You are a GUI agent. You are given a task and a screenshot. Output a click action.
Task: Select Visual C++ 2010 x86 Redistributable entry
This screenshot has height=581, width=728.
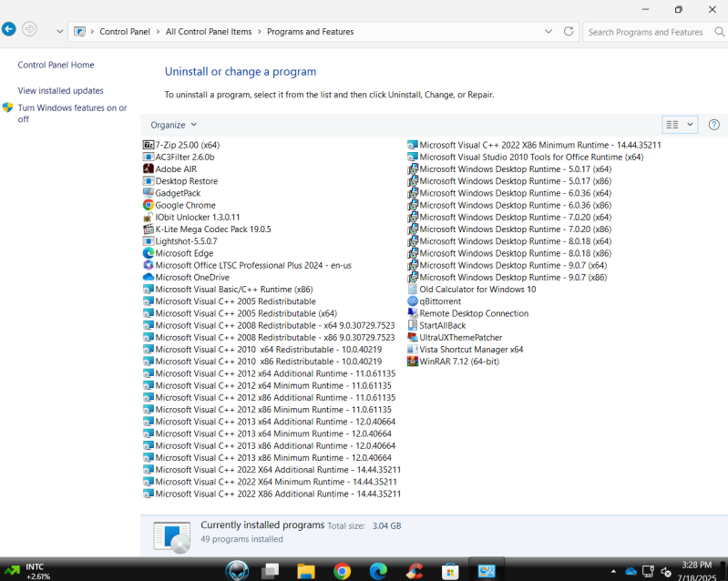point(262,362)
